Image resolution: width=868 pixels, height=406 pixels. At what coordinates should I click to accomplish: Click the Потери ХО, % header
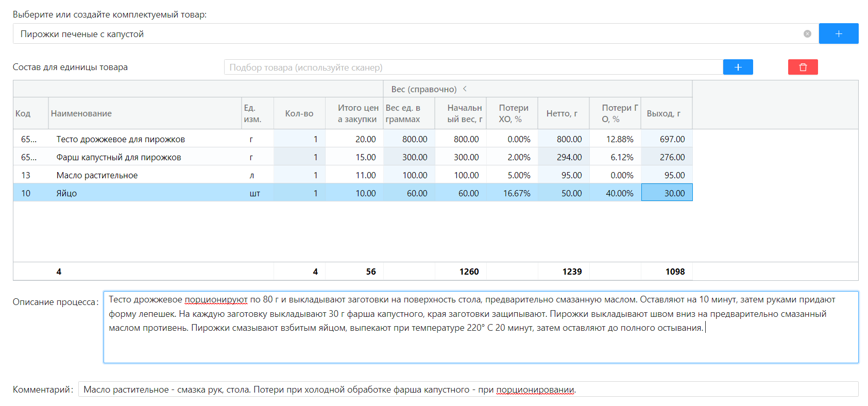(512, 113)
